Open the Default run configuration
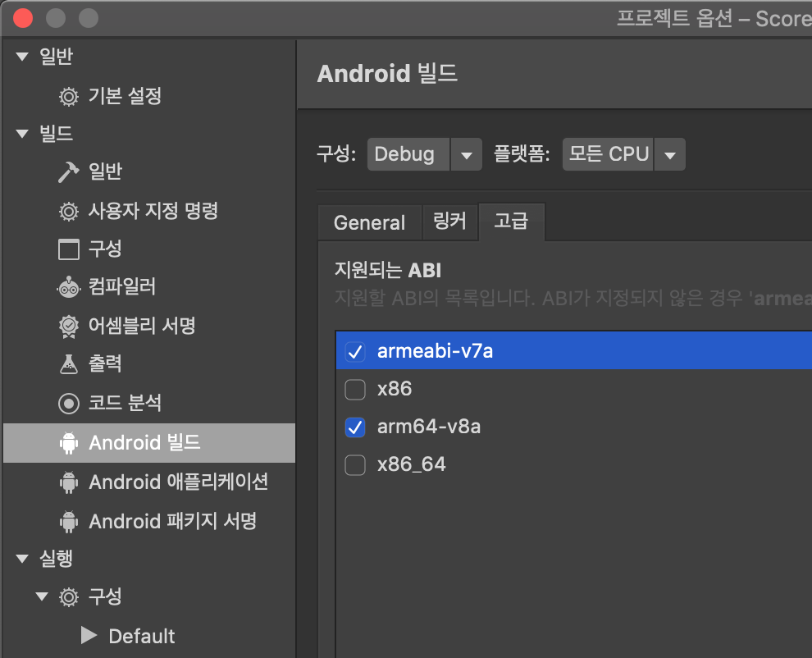Viewport: 812px width, 658px height. [141, 636]
